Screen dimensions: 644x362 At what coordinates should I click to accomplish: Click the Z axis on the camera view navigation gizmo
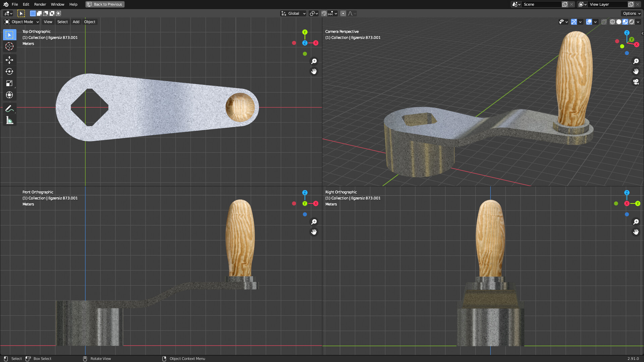coord(627,33)
